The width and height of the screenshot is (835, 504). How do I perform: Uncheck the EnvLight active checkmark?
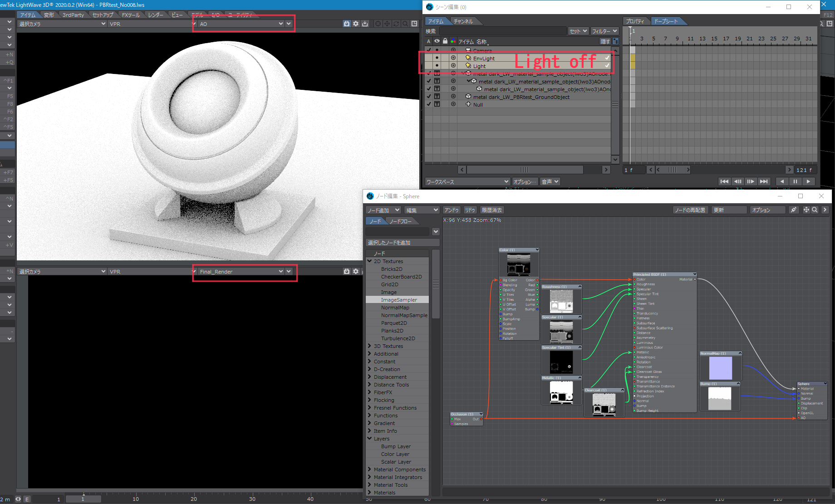coord(607,58)
